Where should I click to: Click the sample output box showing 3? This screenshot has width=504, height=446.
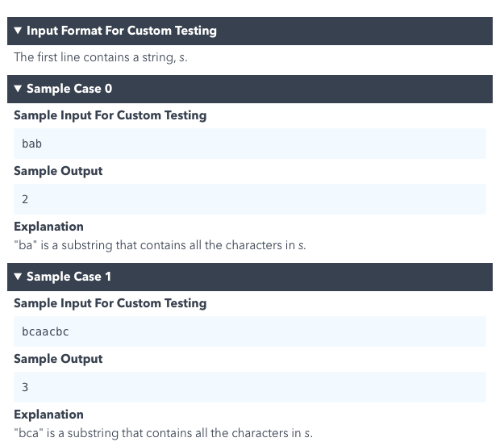coord(250,387)
